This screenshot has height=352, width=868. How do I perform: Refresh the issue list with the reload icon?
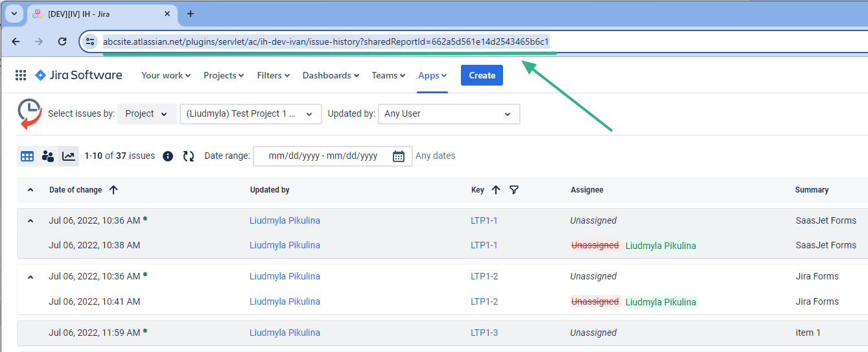189,156
